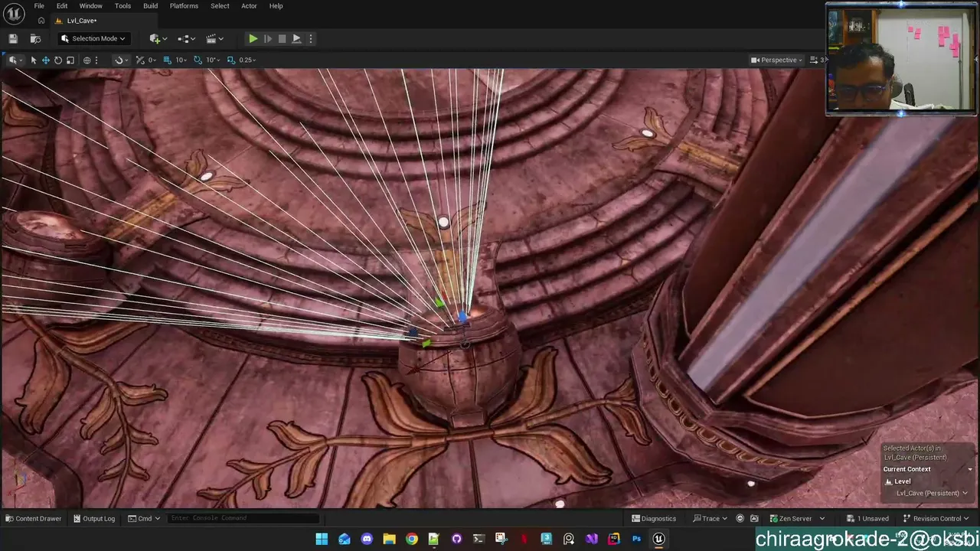Activate the translate move tool

(x=45, y=60)
